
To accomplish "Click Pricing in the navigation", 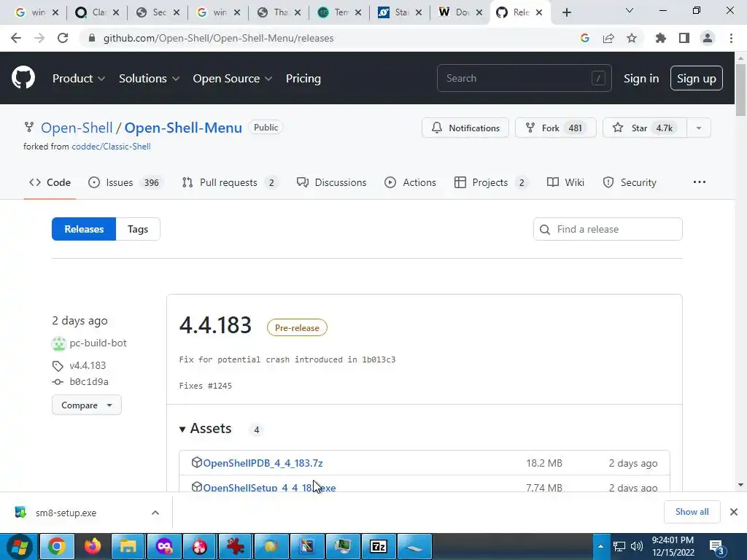I will pyautogui.click(x=303, y=79).
